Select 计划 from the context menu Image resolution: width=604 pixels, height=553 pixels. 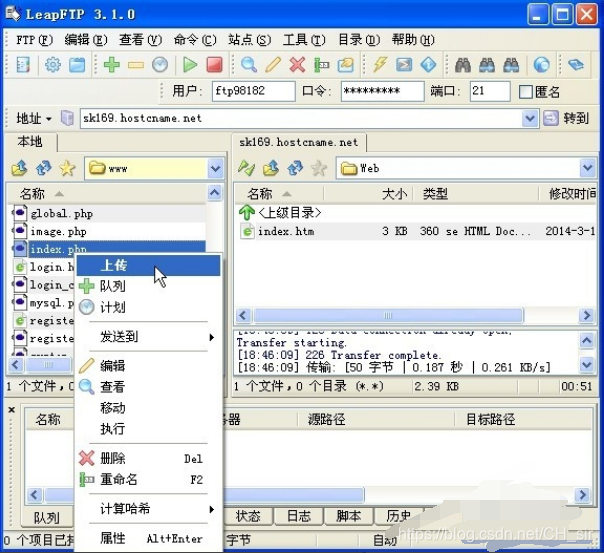coord(148,307)
